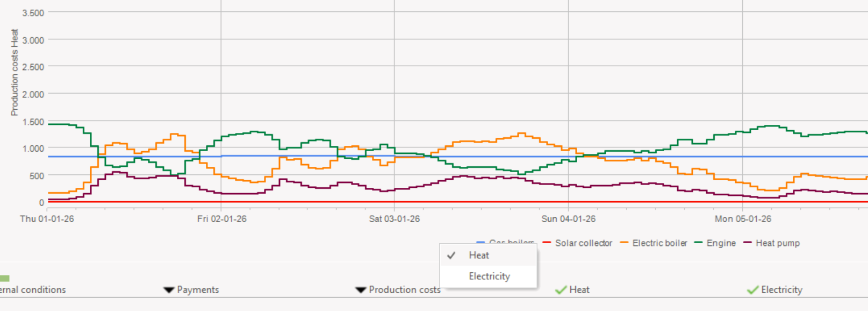Click the Engine legend entry
The width and height of the screenshot is (868, 311).
(715, 243)
